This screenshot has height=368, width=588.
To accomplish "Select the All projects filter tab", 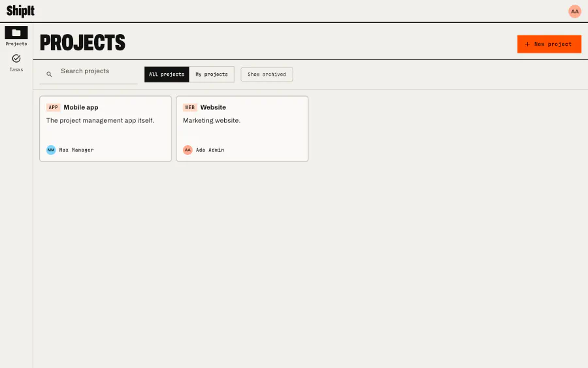I will tap(167, 75).
